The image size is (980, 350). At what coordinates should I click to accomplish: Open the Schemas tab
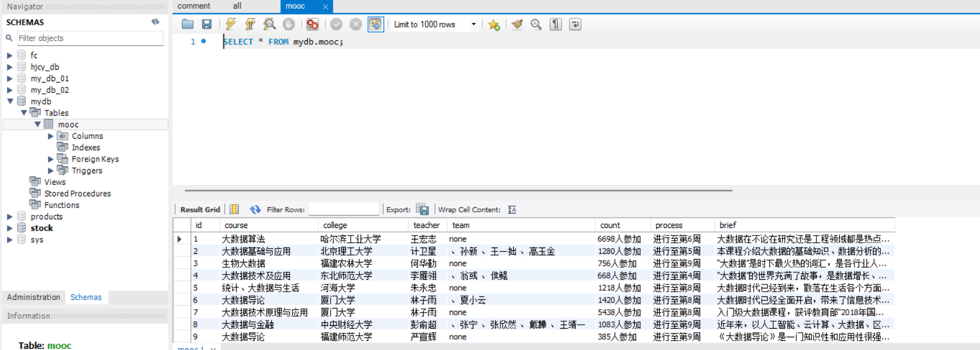pos(86,297)
